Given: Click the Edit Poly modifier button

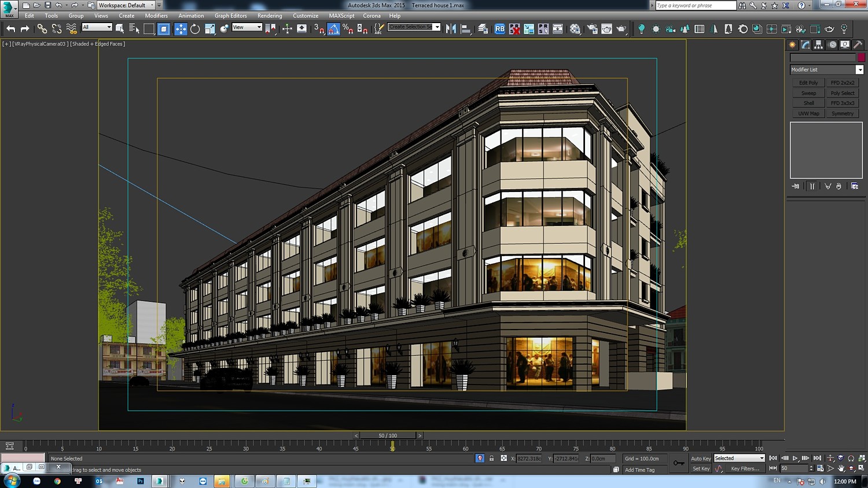Looking at the screenshot, I should pos(808,83).
